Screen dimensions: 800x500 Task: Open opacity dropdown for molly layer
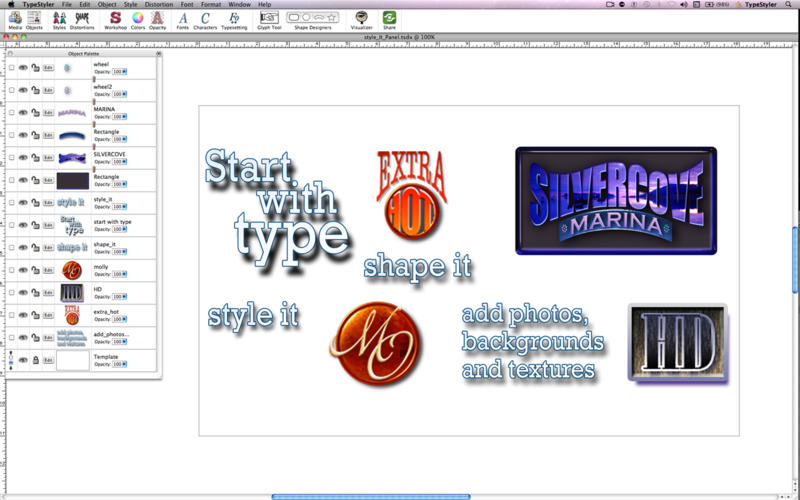click(123, 274)
